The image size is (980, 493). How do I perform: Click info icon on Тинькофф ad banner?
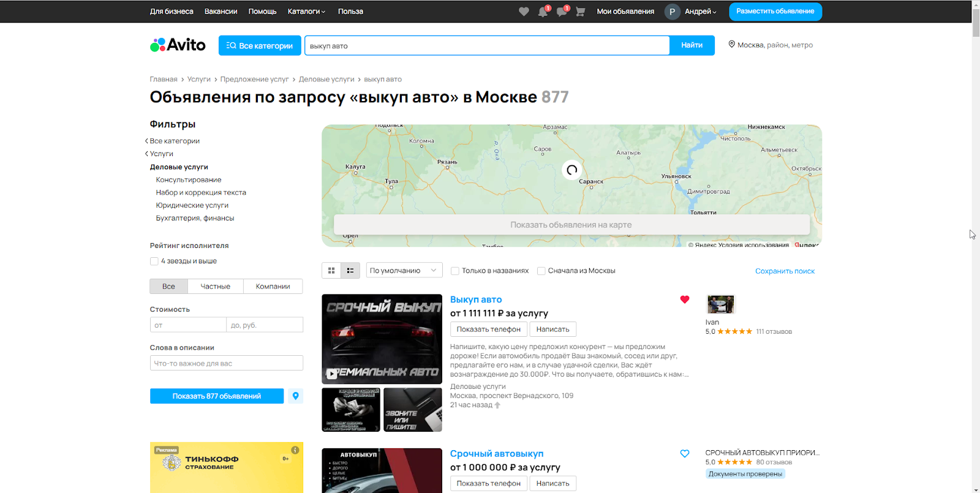click(295, 450)
